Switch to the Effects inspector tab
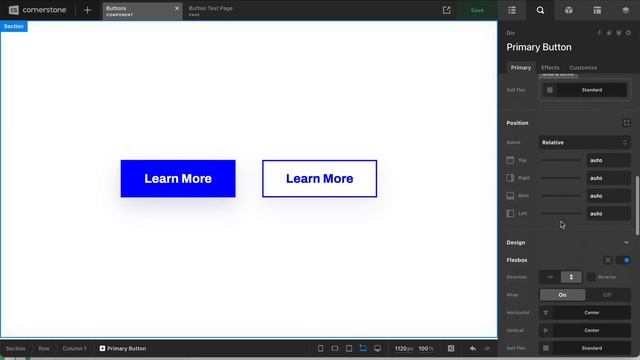This screenshot has height=360, width=640. click(x=550, y=67)
